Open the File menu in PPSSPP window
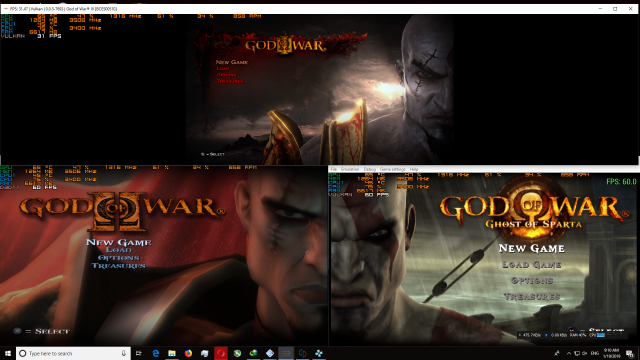 (333, 169)
